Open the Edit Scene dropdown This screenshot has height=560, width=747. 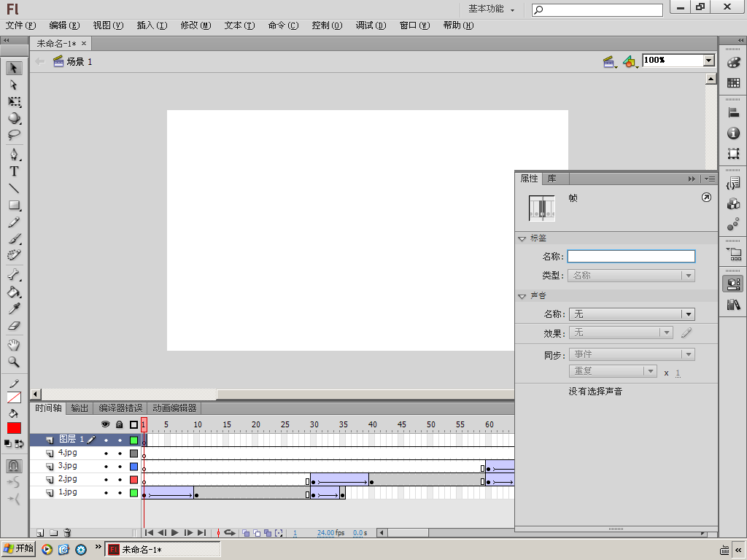609,61
